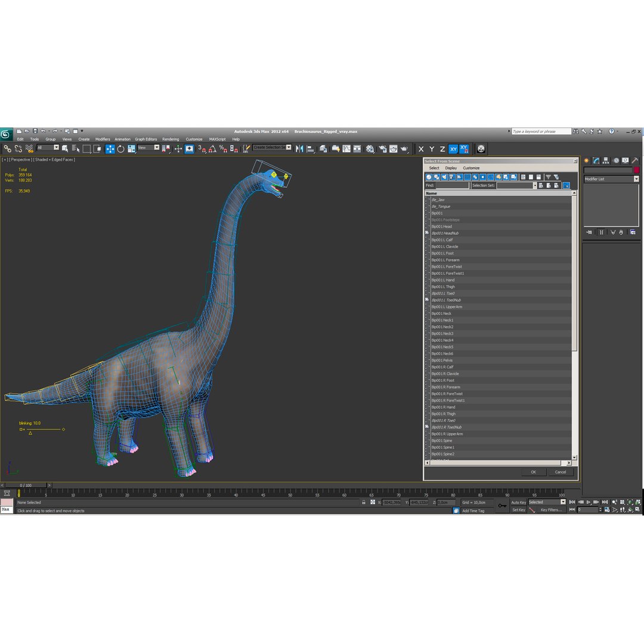
Task: Toggle Display Shapes filter in Select From Scene
Action: pyautogui.click(x=436, y=177)
